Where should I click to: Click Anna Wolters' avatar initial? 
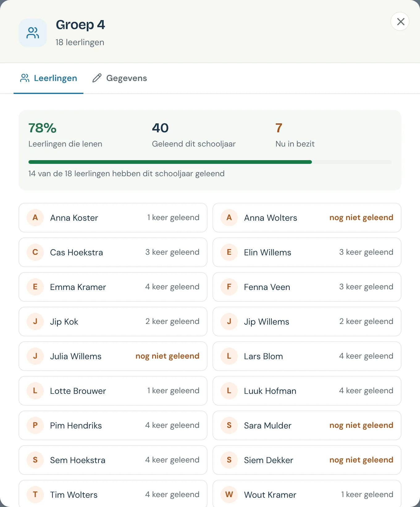(229, 218)
